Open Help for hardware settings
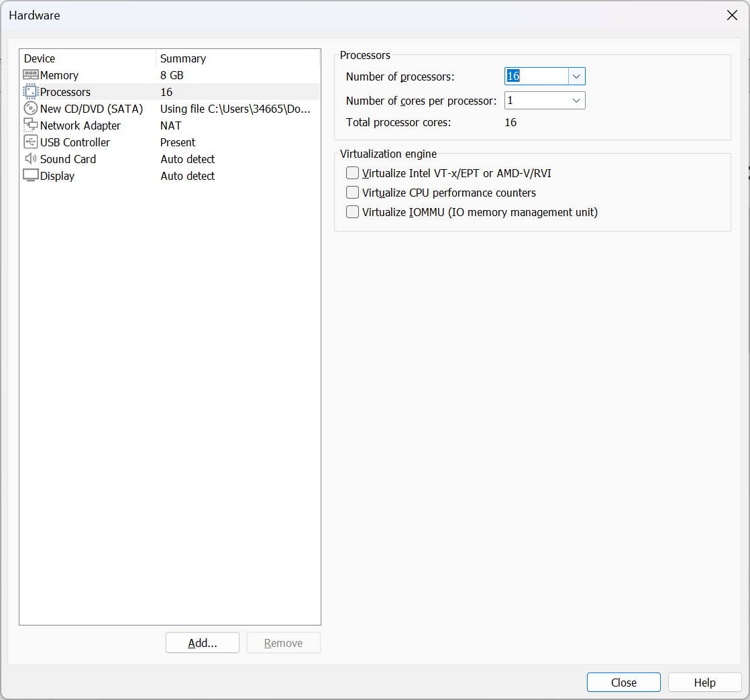The height and width of the screenshot is (700, 750). click(x=704, y=683)
